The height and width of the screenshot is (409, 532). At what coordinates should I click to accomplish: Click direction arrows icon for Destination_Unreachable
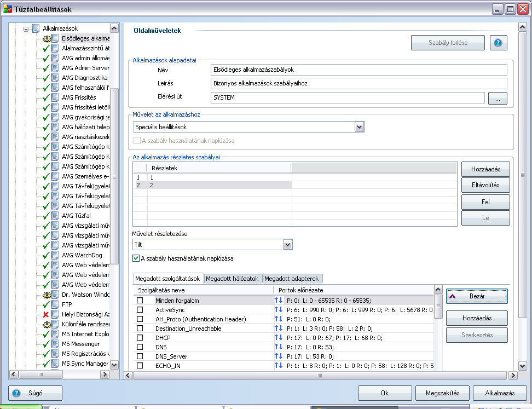pos(279,328)
